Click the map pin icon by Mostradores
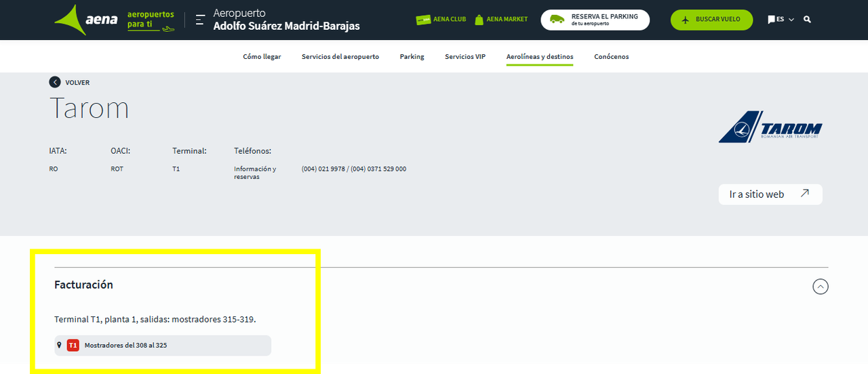 pos(60,345)
